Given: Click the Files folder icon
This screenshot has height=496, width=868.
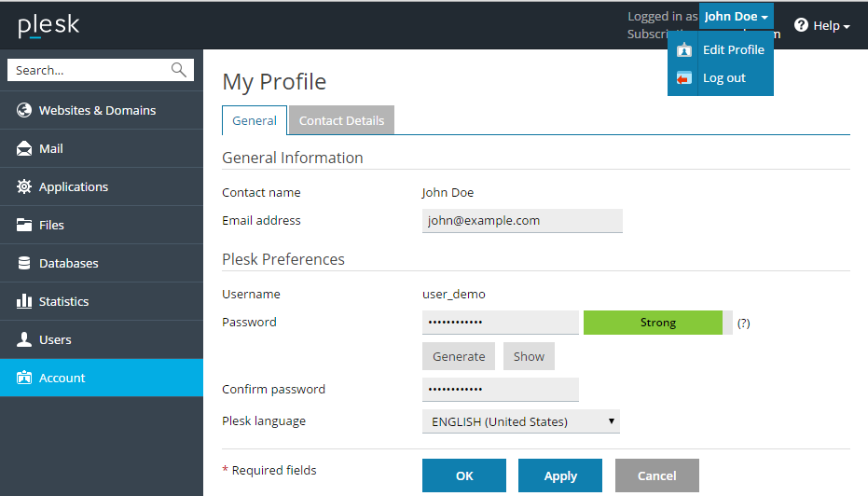Looking at the screenshot, I should click(x=24, y=225).
